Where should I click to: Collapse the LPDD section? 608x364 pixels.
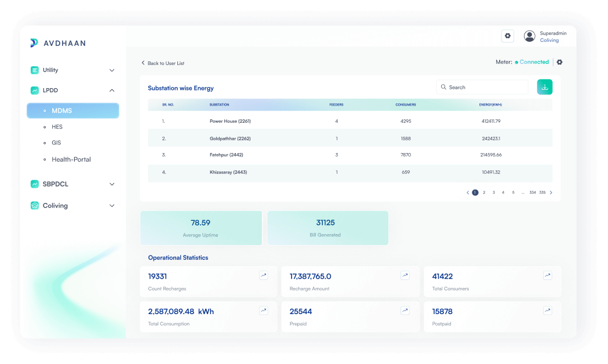pos(111,90)
